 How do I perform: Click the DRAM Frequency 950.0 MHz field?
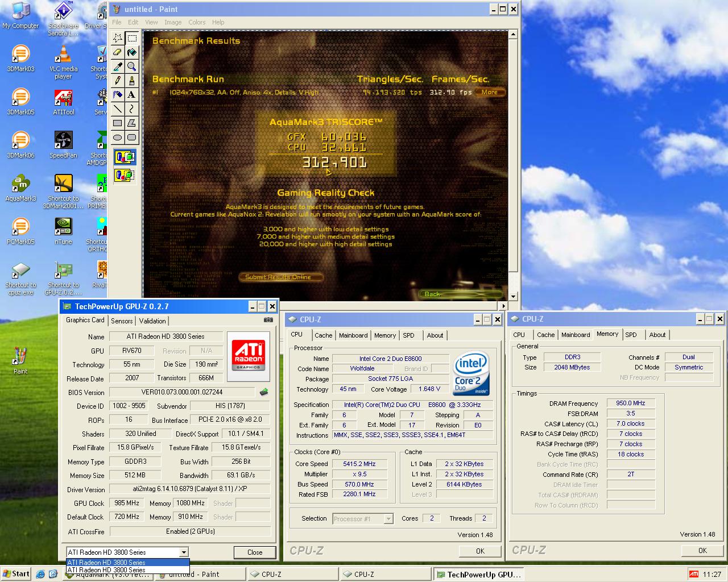(631, 403)
